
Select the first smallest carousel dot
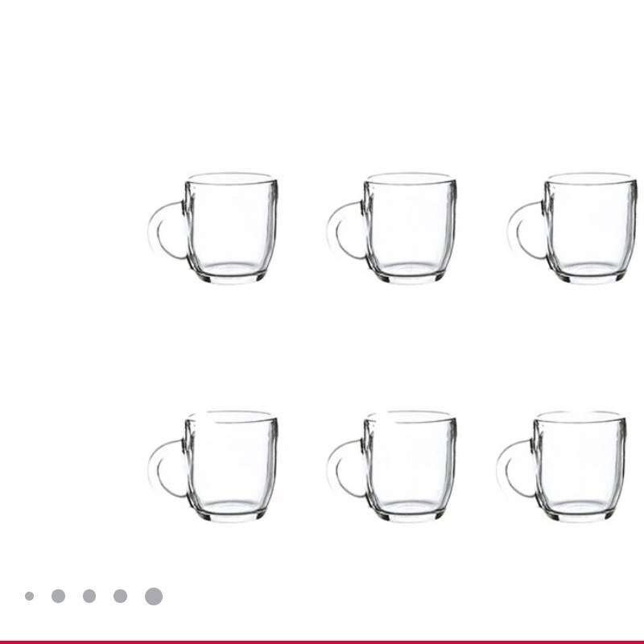[x=29, y=596]
